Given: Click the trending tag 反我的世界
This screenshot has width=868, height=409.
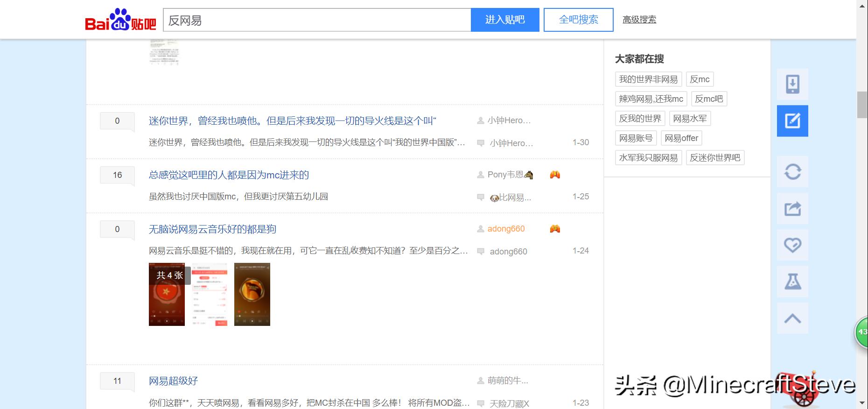Looking at the screenshot, I should (640, 119).
